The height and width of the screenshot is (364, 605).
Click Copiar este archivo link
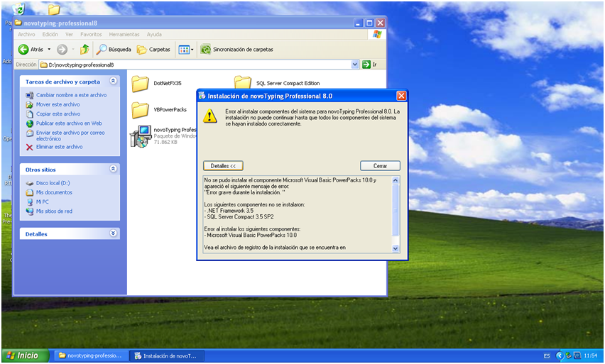point(58,114)
